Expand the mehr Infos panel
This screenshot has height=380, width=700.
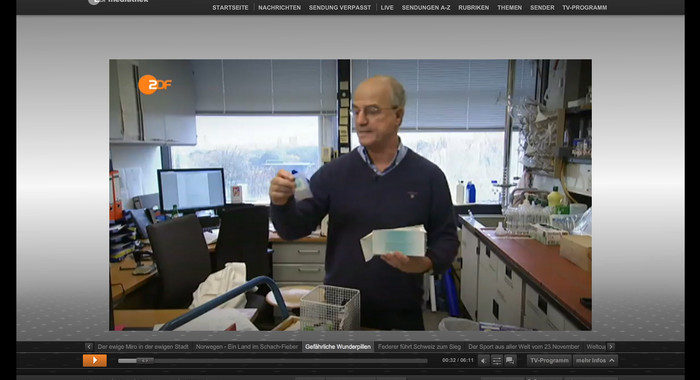[x=595, y=360]
